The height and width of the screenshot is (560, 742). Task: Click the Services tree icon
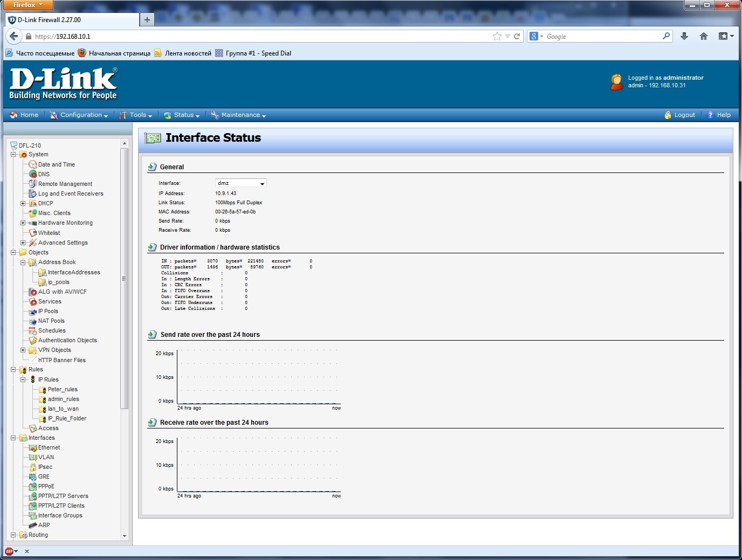33,301
